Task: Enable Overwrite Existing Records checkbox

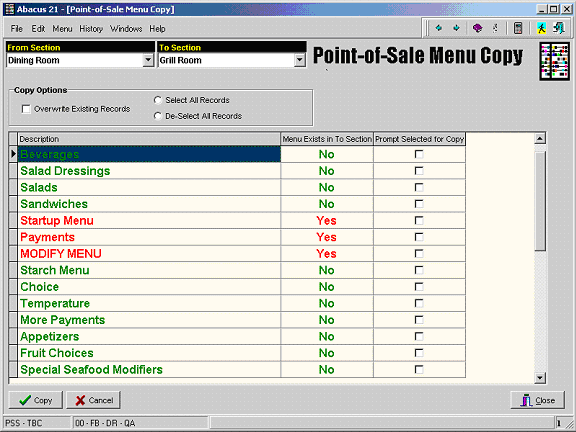Action: coord(26,109)
